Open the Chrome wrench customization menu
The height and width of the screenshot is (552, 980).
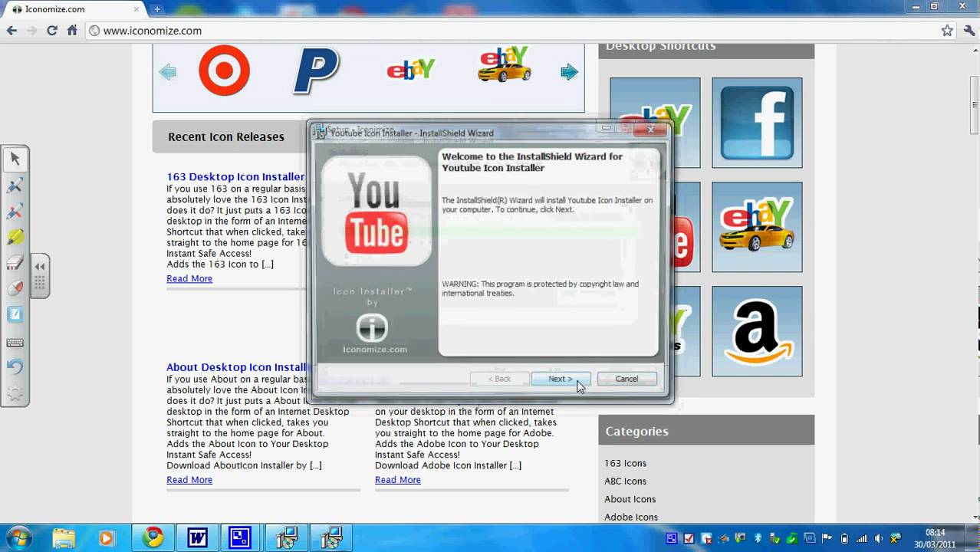click(x=968, y=31)
